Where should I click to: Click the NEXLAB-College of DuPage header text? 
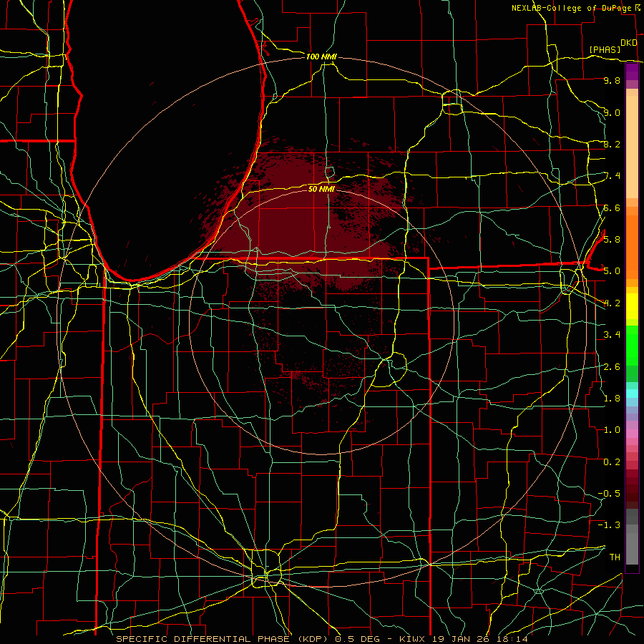[571, 8]
